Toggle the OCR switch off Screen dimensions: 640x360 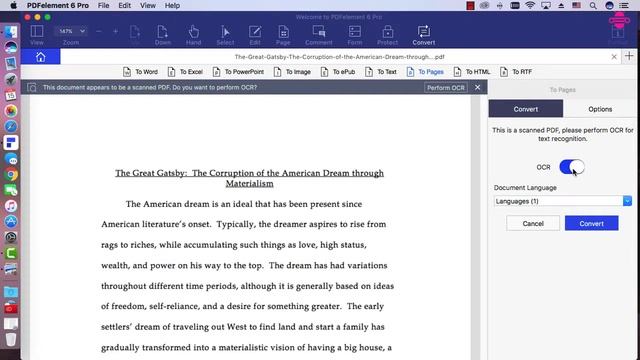[x=572, y=167]
